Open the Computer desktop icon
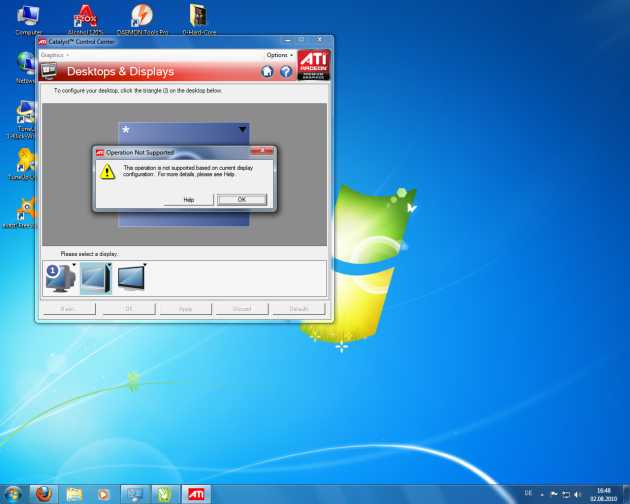630x504 pixels. 28,19
